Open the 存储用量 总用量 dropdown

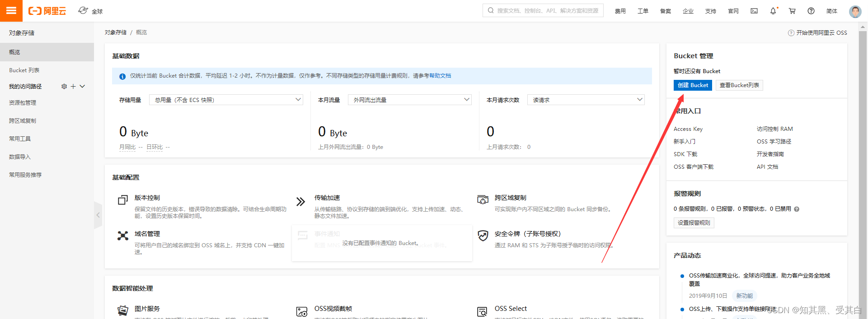226,100
